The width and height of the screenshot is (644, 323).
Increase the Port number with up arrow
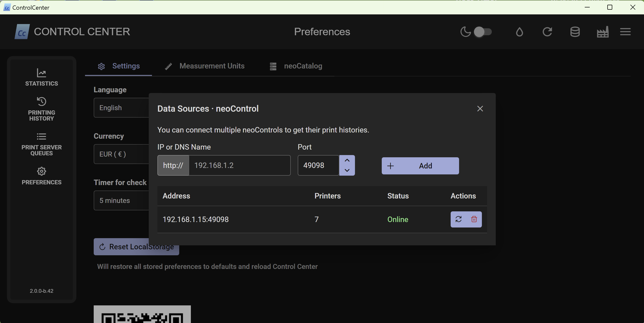(347, 160)
